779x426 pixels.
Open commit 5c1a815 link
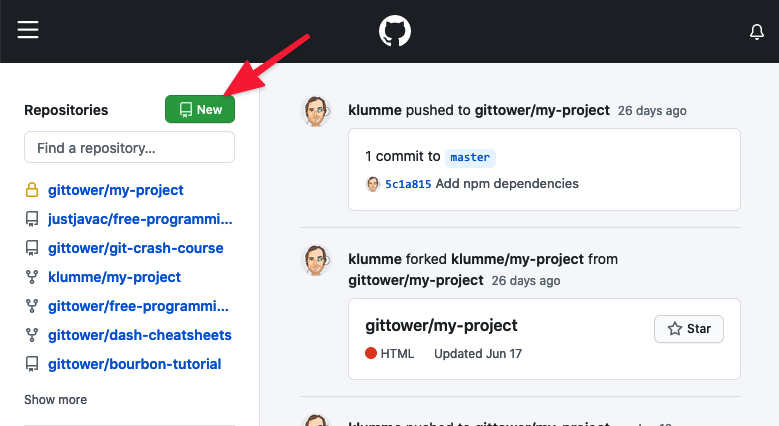click(x=408, y=184)
